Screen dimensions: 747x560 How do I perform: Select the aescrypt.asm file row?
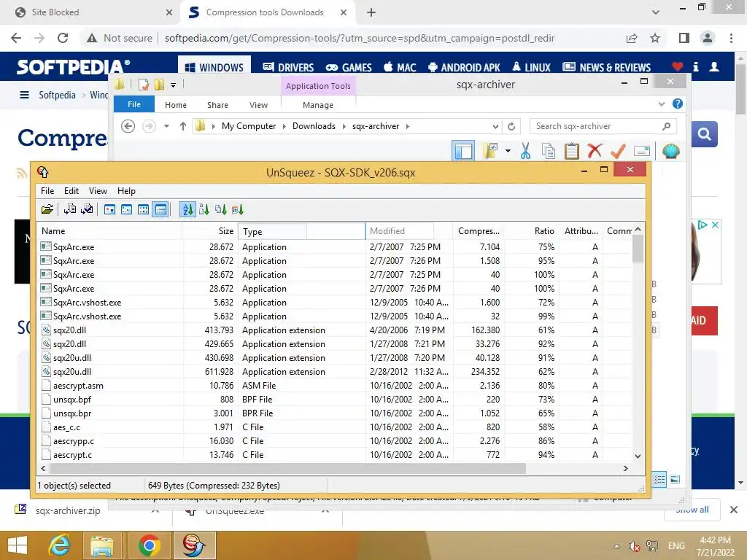click(336, 386)
